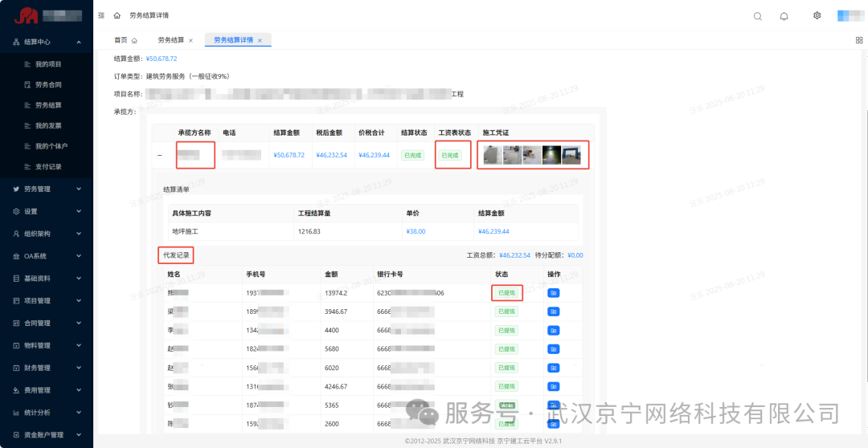868x448 pixels.
Task: Expand the 资金账户管理 menu
Action: pos(47,434)
